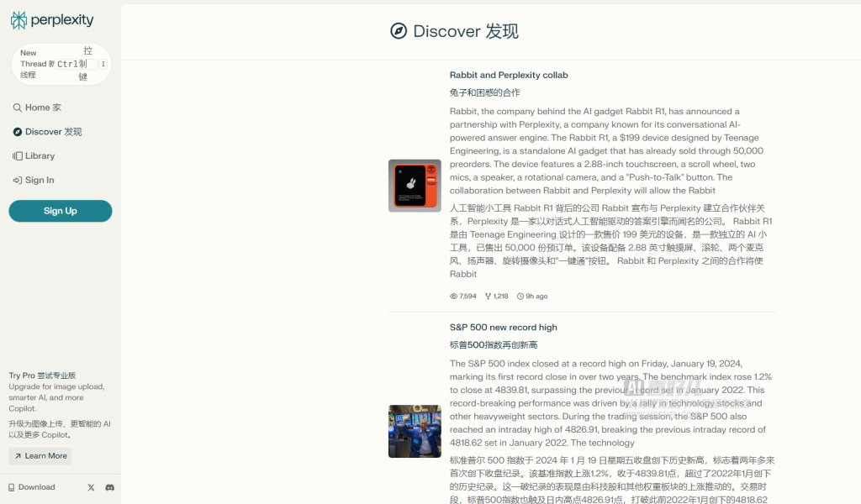Click the Learn More arrow icon
The height and width of the screenshot is (504, 861).
coord(18,456)
